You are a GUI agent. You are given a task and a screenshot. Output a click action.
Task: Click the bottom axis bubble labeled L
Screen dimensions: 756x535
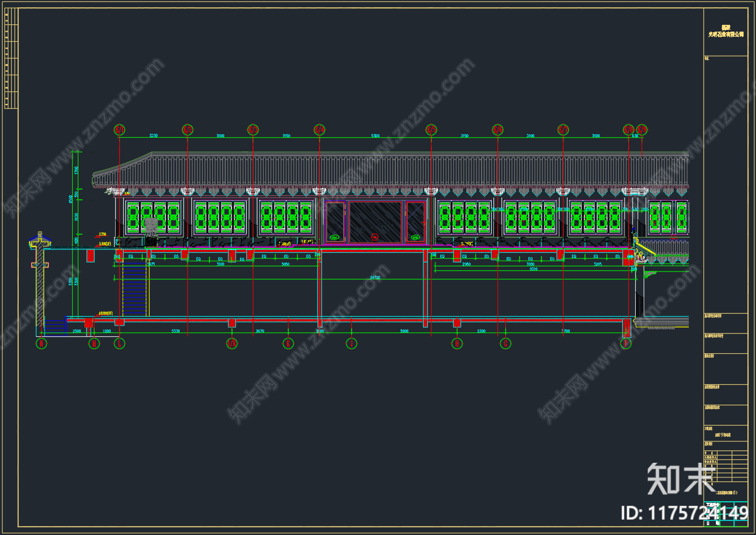click(x=119, y=343)
